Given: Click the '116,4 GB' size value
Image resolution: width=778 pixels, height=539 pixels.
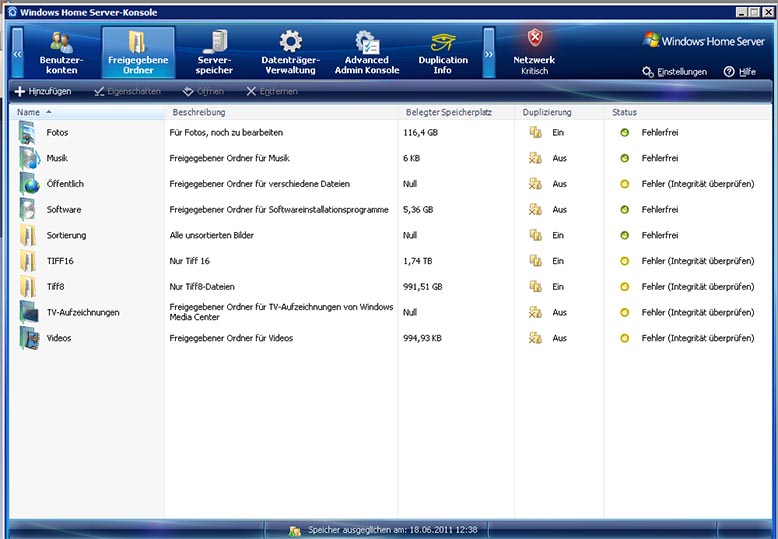Looking at the screenshot, I should tap(420, 133).
